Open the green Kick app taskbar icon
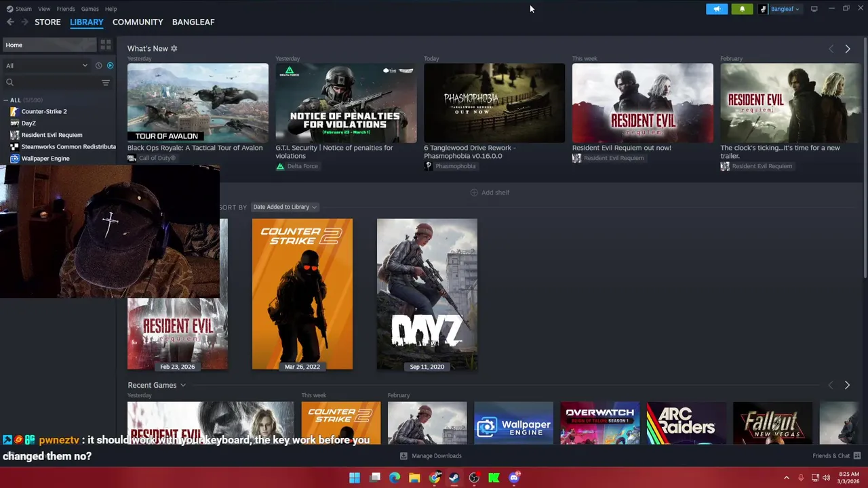 pos(494,478)
